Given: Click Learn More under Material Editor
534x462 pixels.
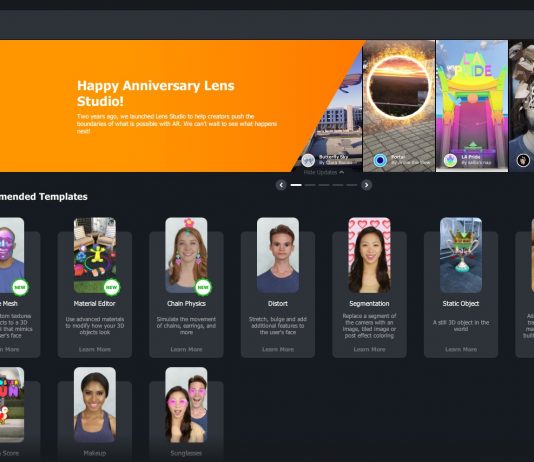Looking at the screenshot, I should click(95, 349).
